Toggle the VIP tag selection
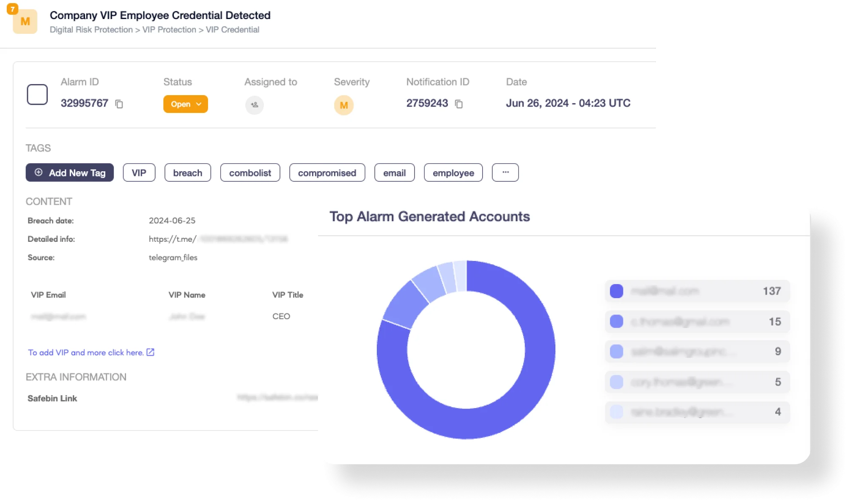This screenshot has width=851, height=504. point(139,173)
